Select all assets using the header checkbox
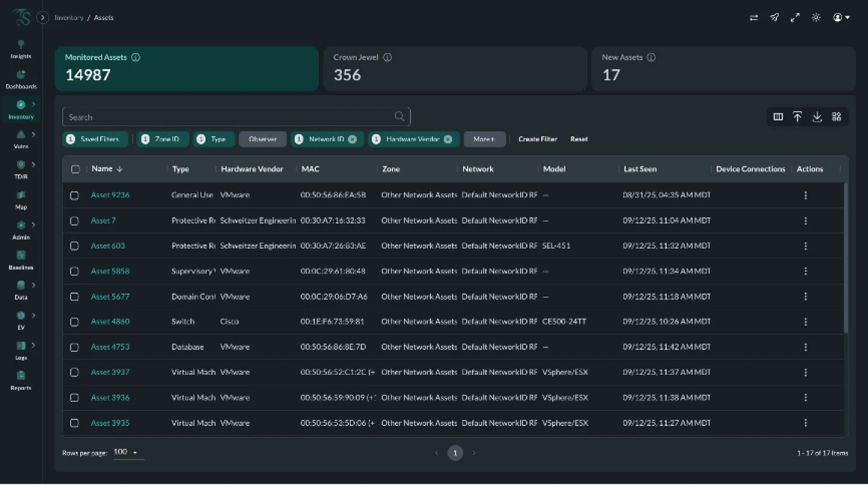Screen dimensions: 868x485 click(x=75, y=169)
